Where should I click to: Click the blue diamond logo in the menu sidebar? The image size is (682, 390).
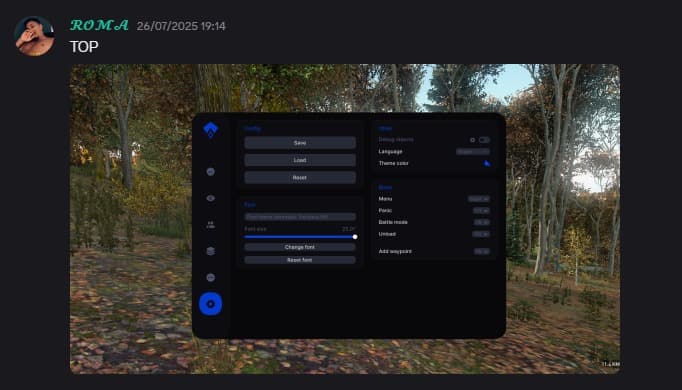(211, 130)
